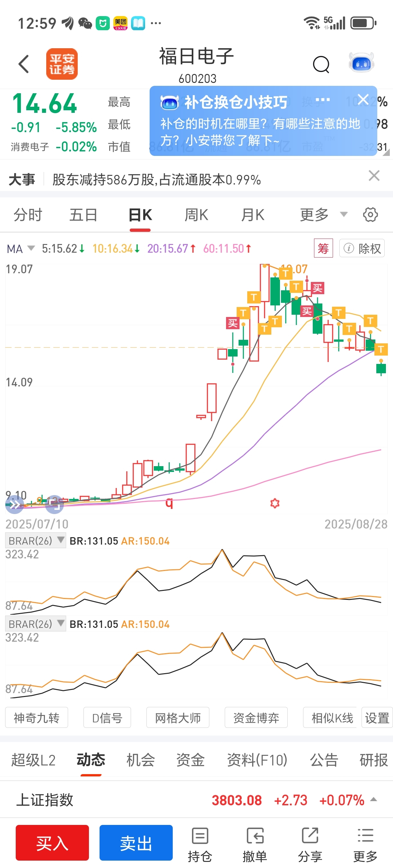Tap the Wi-Fi status icon
The height and width of the screenshot is (868, 393).
point(312,23)
